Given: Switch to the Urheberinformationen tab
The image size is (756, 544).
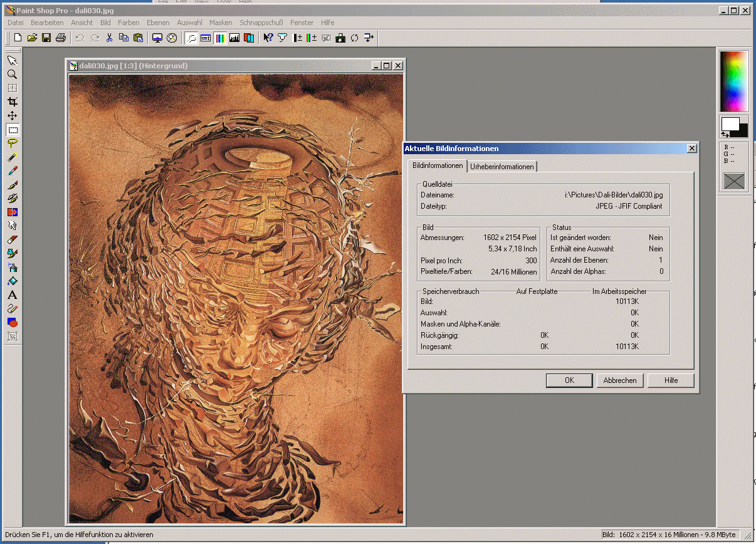Looking at the screenshot, I should 502,166.
